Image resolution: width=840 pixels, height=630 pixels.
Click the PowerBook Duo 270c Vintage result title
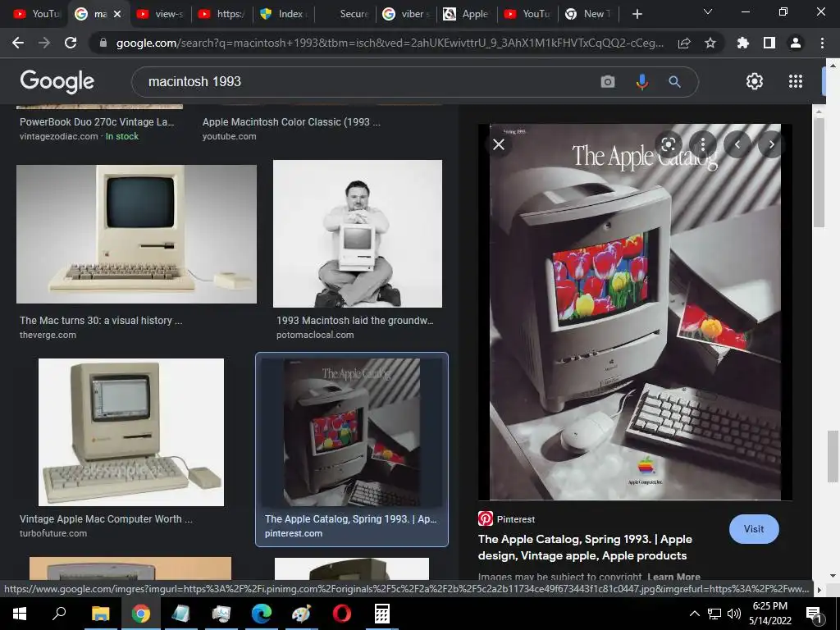point(97,122)
